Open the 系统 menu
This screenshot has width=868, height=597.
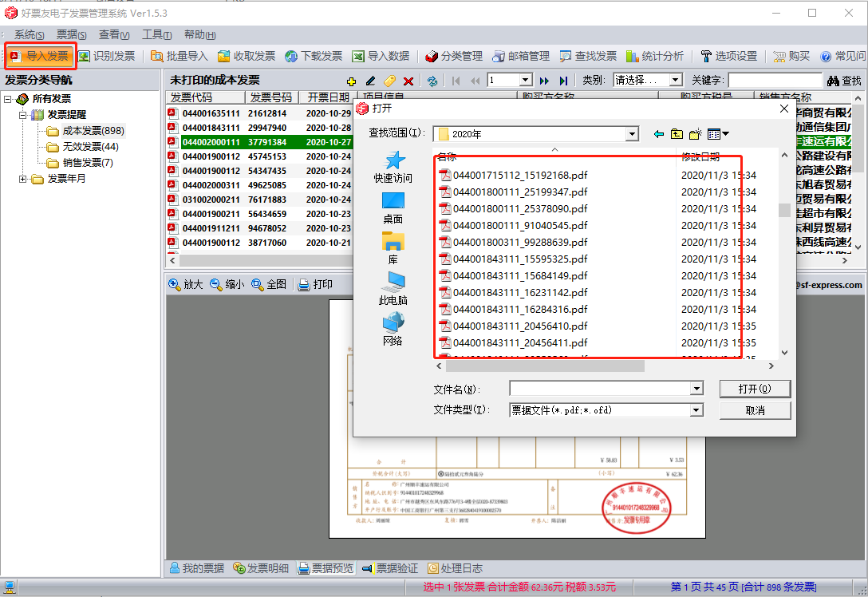point(29,34)
